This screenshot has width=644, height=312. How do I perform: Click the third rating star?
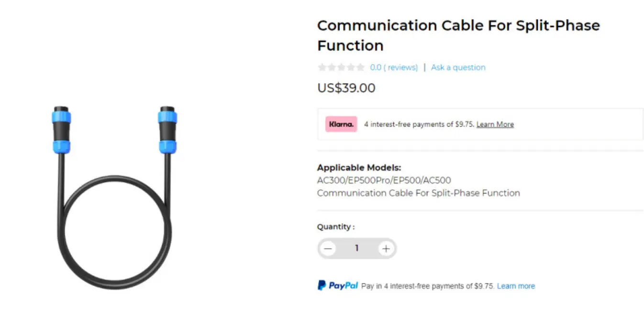[341, 67]
